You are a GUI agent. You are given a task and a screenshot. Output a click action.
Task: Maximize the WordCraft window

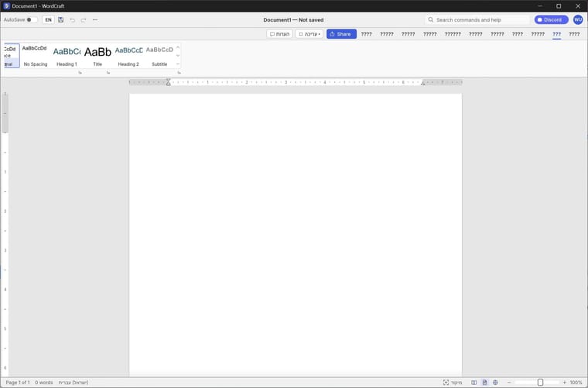pyautogui.click(x=559, y=6)
